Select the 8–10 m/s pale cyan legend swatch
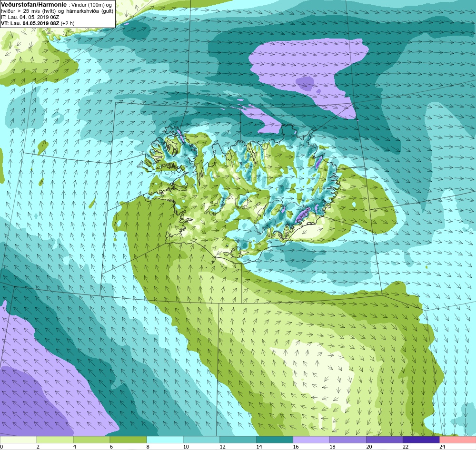Image resolution: width=476 pixels, height=450 pixels. point(165,440)
